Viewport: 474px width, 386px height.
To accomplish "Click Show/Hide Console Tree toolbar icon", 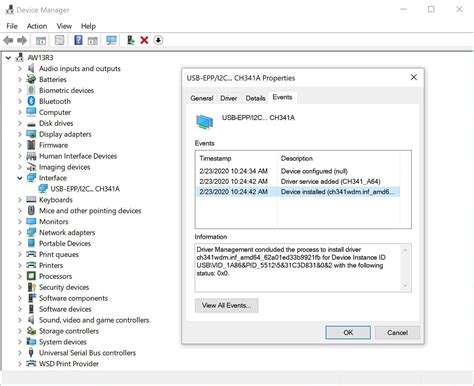I will coord(41,41).
